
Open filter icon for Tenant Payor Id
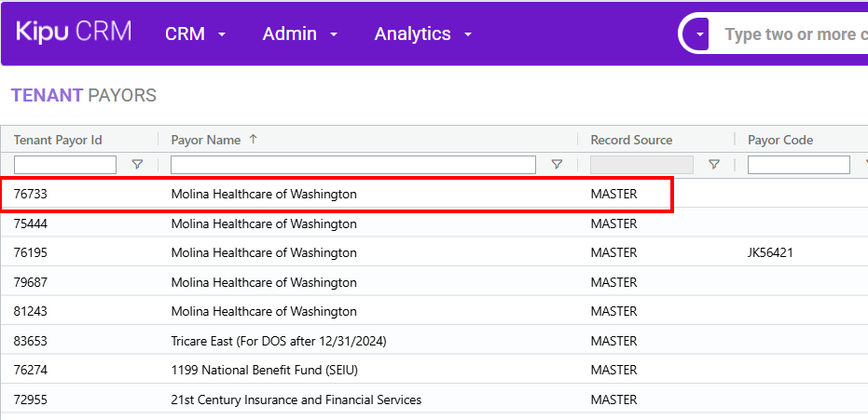(138, 165)
